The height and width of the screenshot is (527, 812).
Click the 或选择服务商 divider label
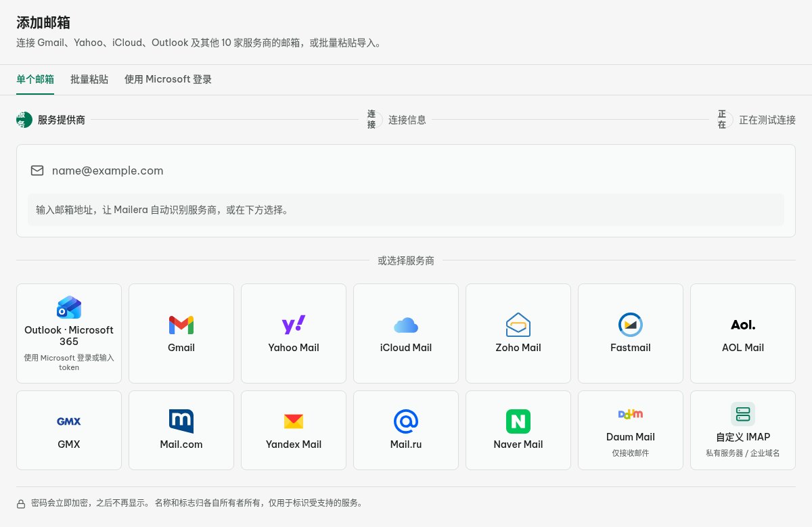tap(406, 260)
